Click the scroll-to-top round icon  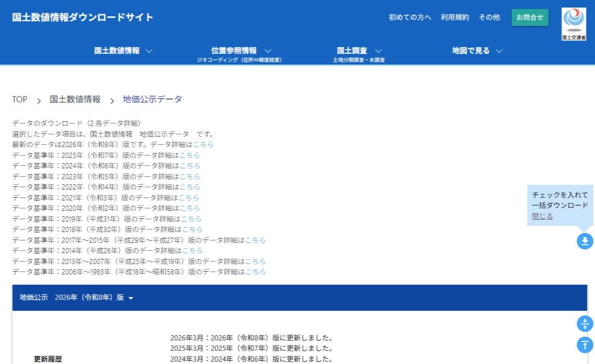point(585,345)
